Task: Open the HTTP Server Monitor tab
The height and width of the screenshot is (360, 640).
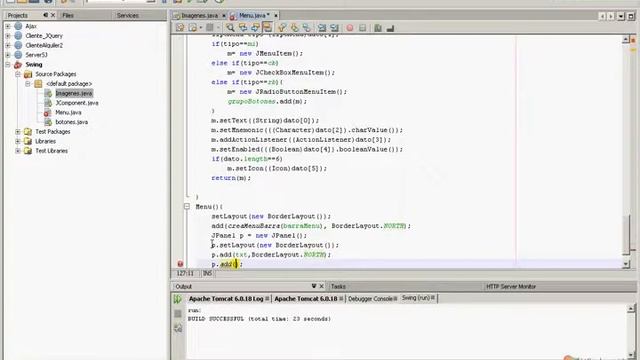Action: pyautogui.click(x=511, y=287)
